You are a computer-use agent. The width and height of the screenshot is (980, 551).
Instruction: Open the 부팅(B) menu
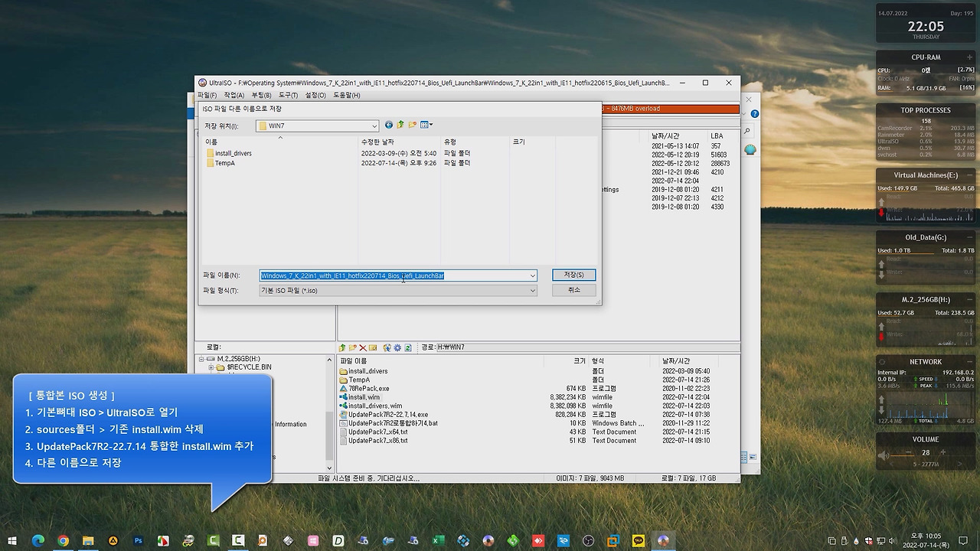262,95
